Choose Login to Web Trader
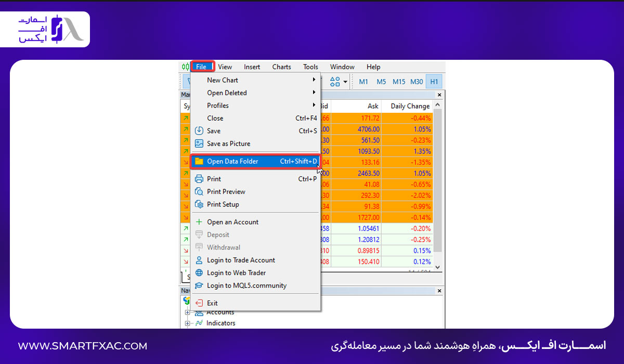The width and height of the screenshot is (624, 364). coord(255,273)
